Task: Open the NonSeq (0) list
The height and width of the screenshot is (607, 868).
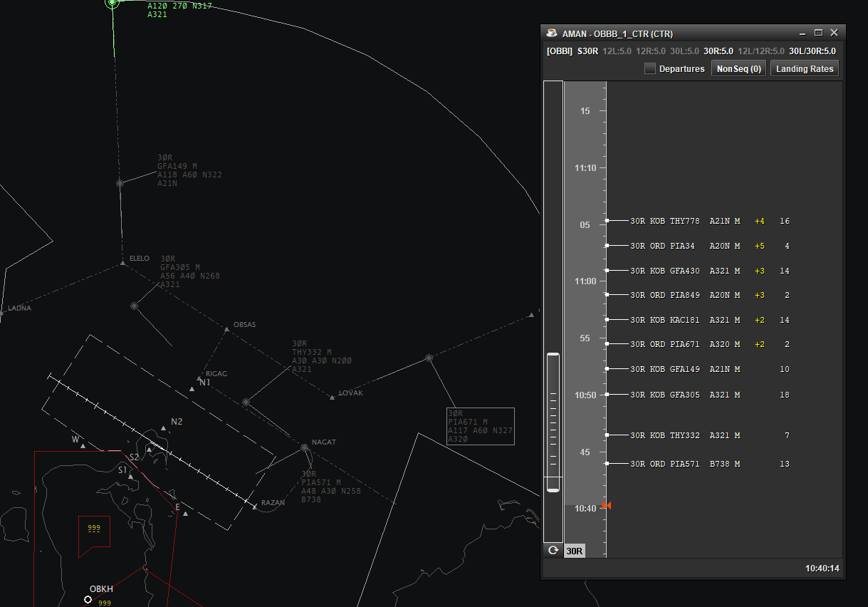Action: pos(738,69)
